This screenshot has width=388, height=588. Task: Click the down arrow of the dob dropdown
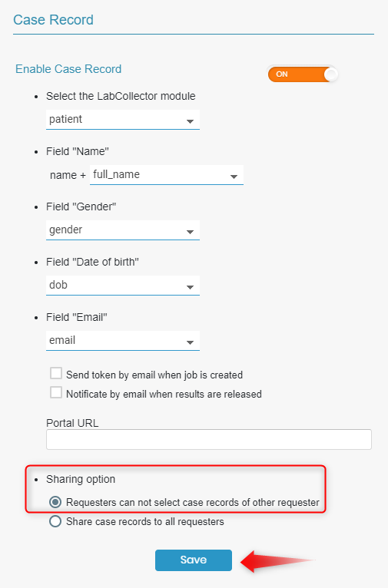pyautogui.click(x=190, y=287)
